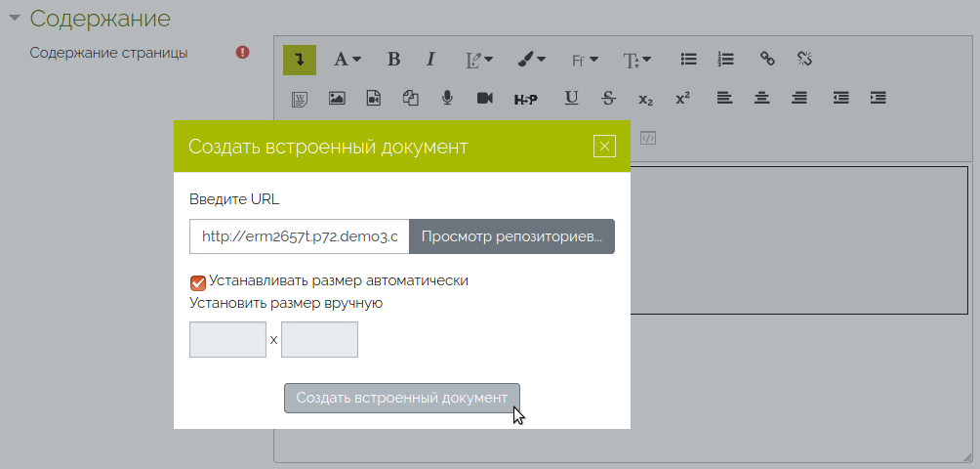Click the microphone record audio icon
The image size is (980, 469).
(x=447, y=98)
